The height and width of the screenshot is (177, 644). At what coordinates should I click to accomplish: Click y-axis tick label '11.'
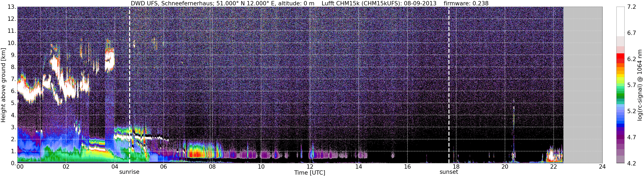[x=12, y=31]
